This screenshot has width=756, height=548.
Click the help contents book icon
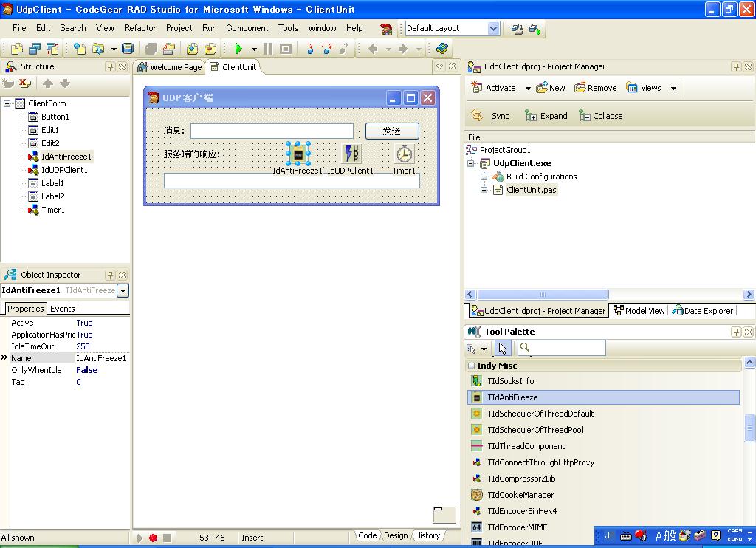pyautogui.click(x=442, y=49)
